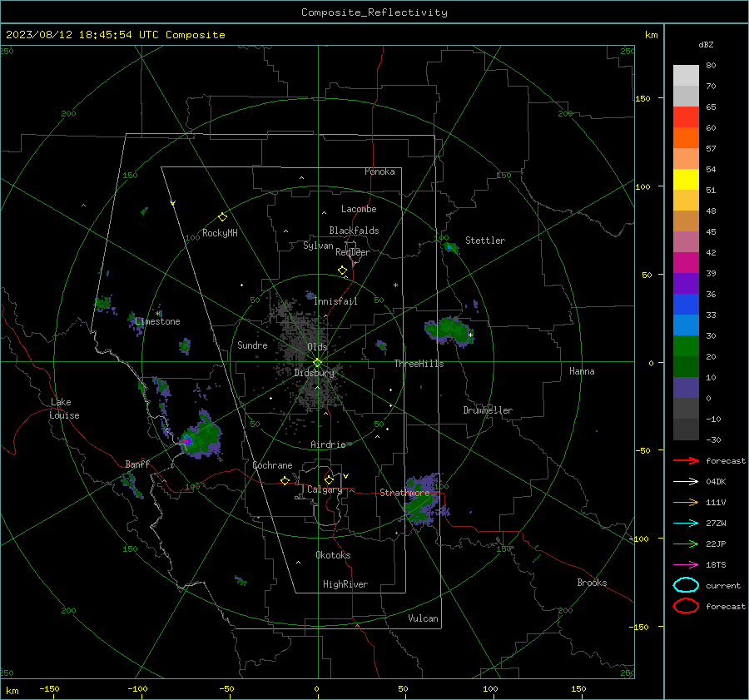Click the red forecast arrow in legend
The image size is (749, 700).
point(686,460)
